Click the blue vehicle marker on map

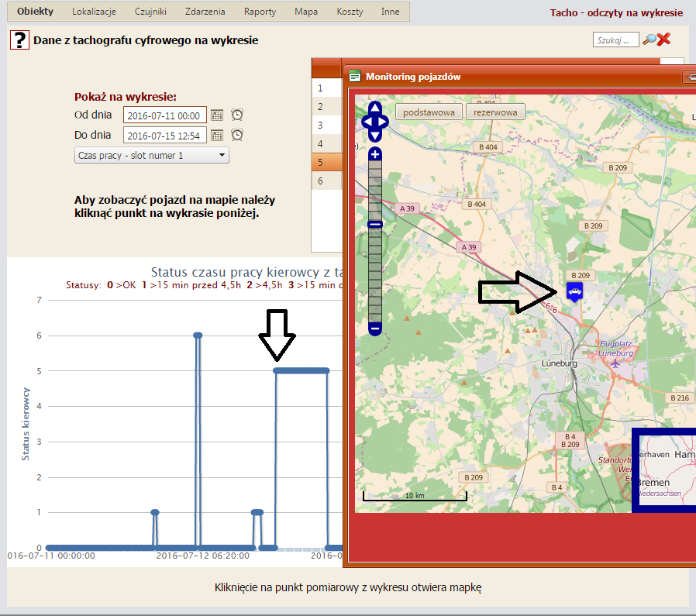click(x=575, y=292)
